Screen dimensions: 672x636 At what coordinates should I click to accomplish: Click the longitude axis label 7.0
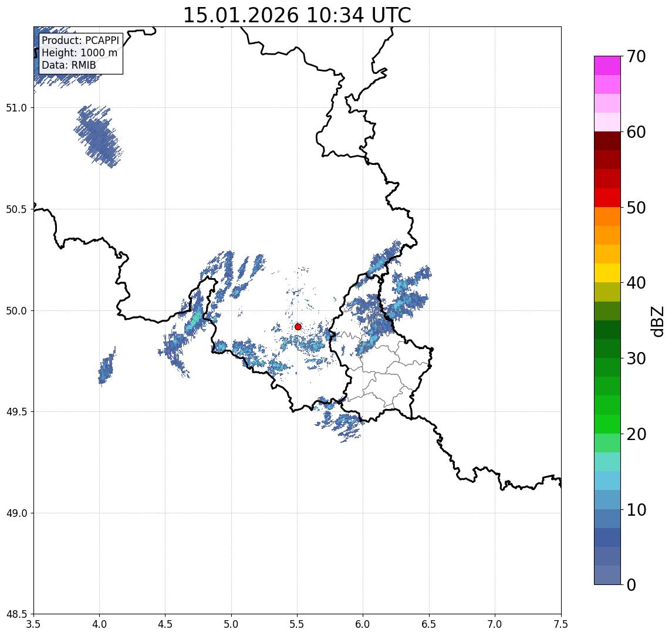[495, 624]
